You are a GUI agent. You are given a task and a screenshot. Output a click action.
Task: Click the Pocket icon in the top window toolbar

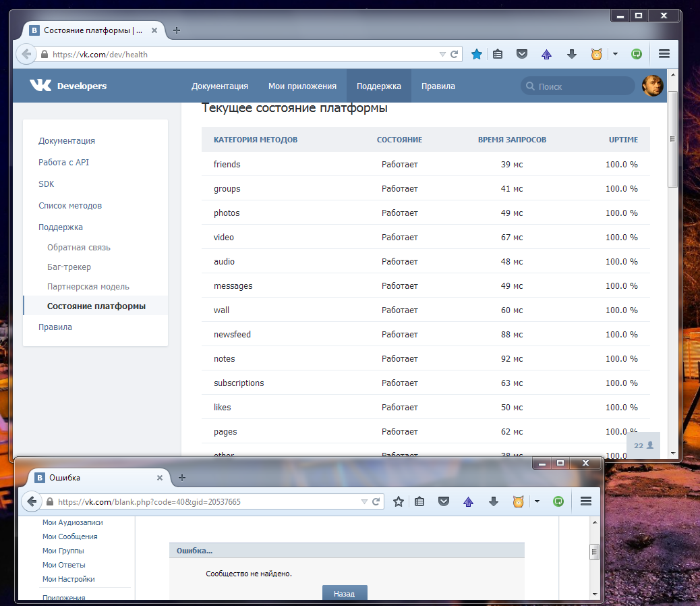(x=522, y=54)
